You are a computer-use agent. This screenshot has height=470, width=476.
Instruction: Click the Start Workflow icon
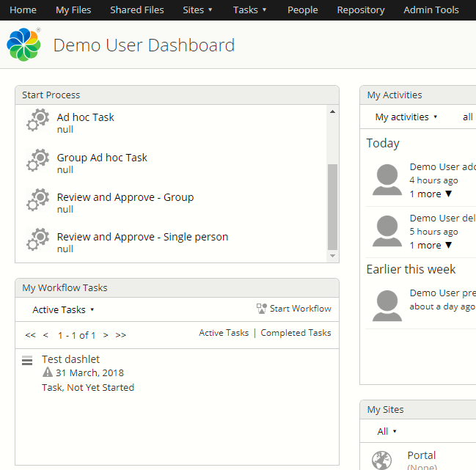[262, 309]
